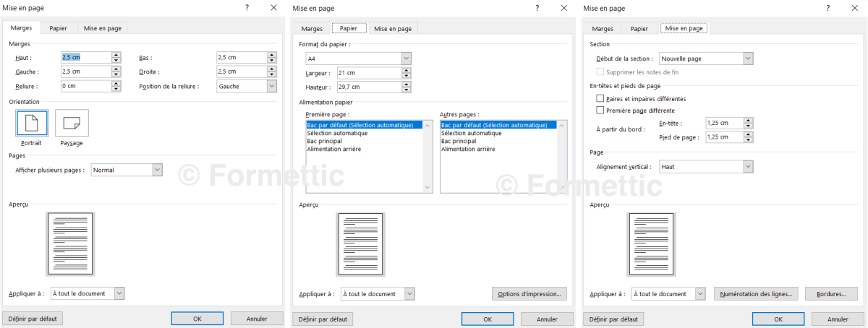Select Bac principal in Première page list

[323, 141]
